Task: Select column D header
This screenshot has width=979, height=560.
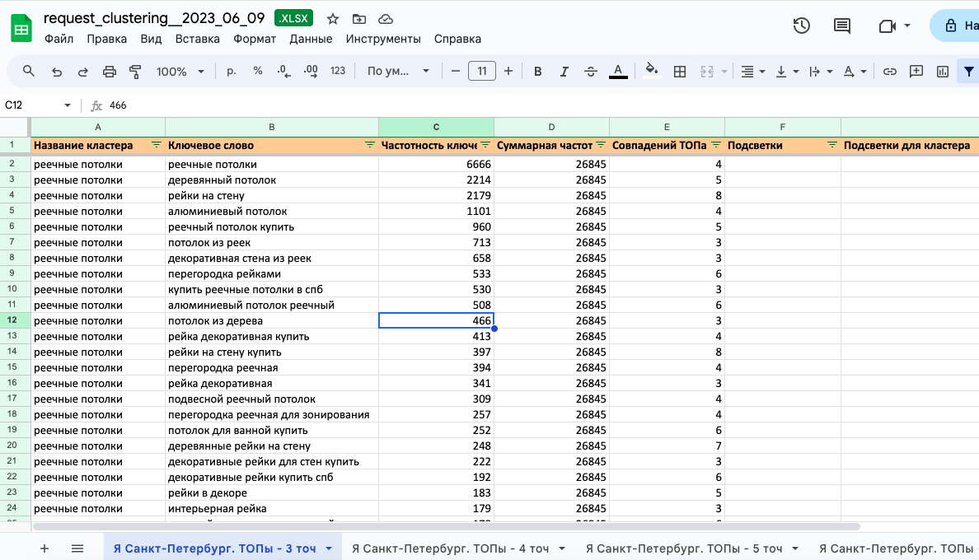Action: coord(551,127)
